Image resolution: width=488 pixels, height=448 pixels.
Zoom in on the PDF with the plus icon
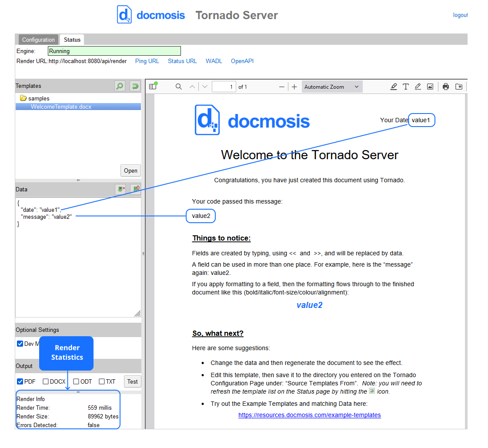tap(294, 87)
